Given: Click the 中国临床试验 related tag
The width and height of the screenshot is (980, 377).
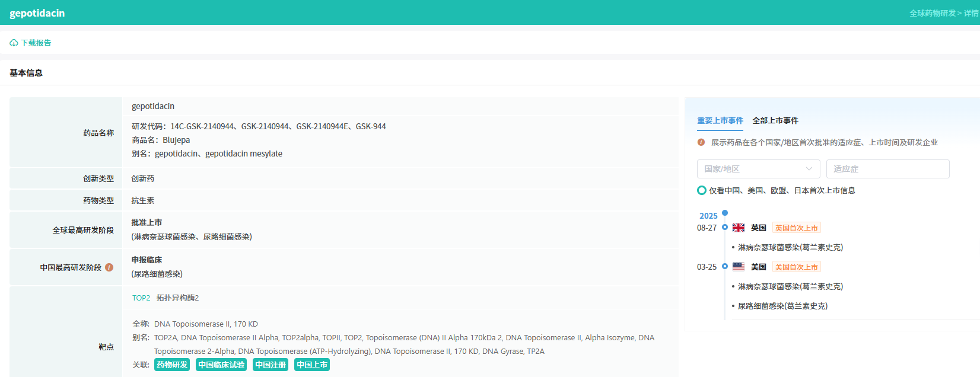Looking at the screenshot, I should point(221,365).
